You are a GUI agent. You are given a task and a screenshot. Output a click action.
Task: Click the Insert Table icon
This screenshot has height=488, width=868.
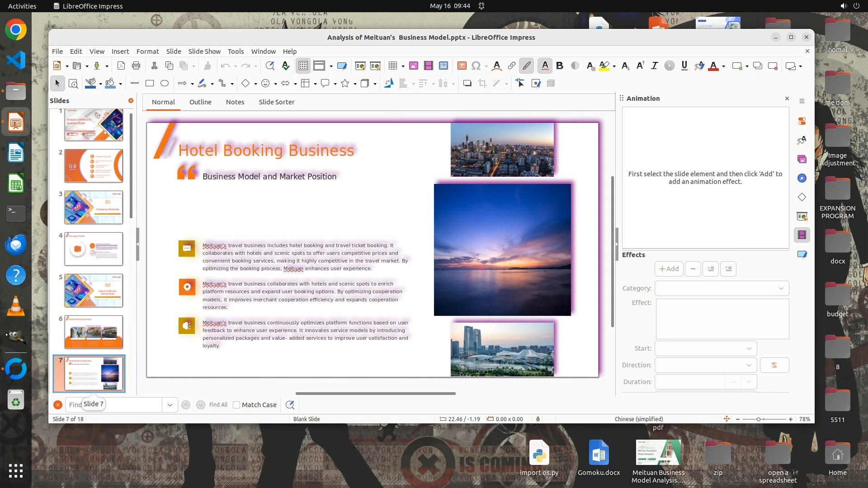[x=392, y=66]
